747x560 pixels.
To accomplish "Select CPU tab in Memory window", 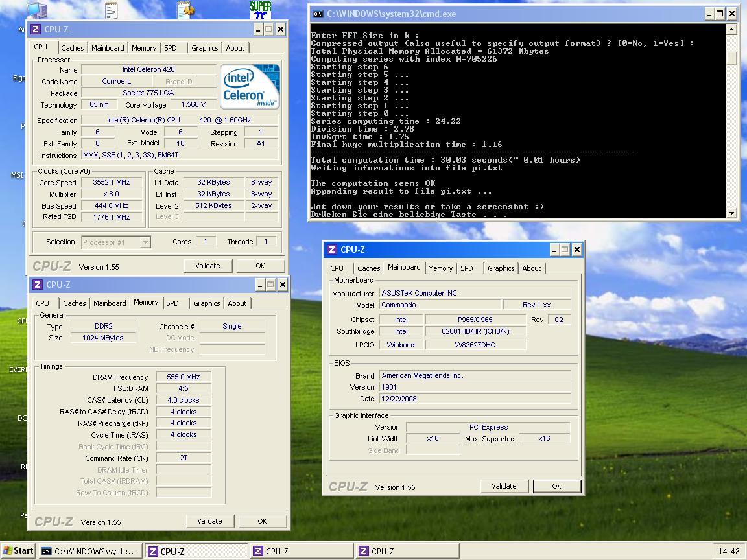I will pos(42,303).
